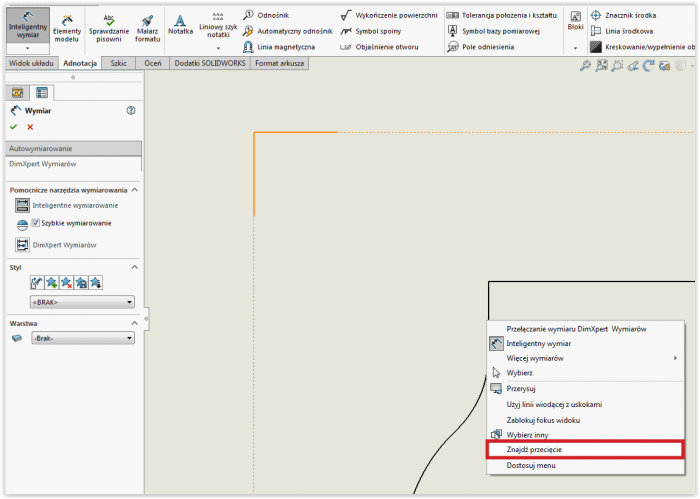Switch to the Adnotacja tab

pyautogui.click(x=80, y=63)
